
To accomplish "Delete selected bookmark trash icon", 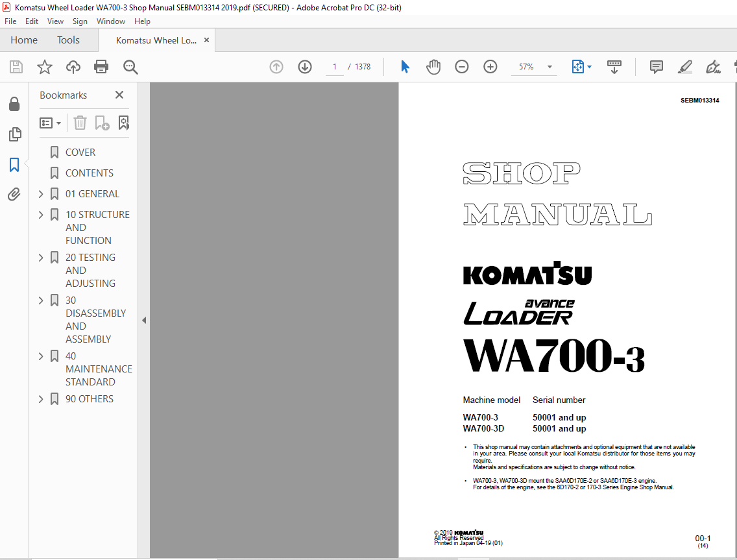I will [x=80, y=123].
